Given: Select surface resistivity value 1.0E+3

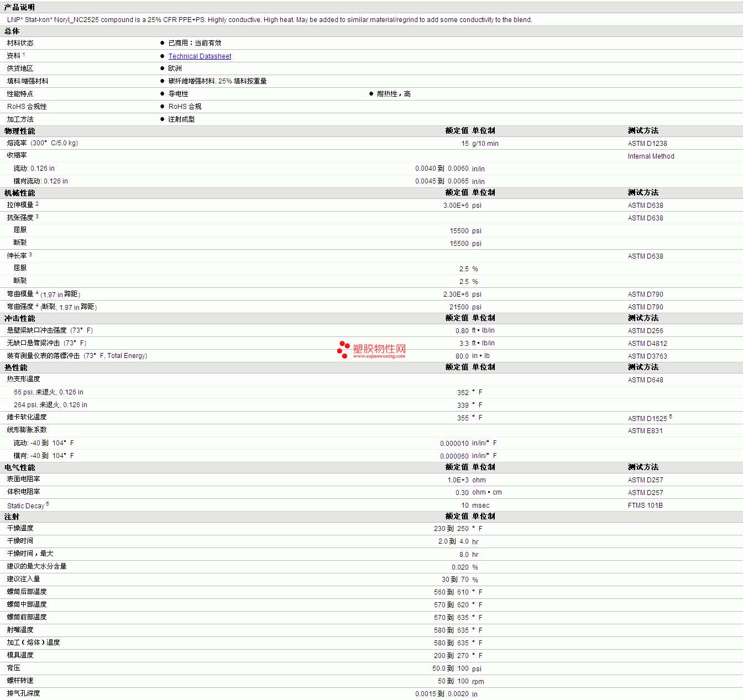Looking at the screenshot, I should pos(458,480).
